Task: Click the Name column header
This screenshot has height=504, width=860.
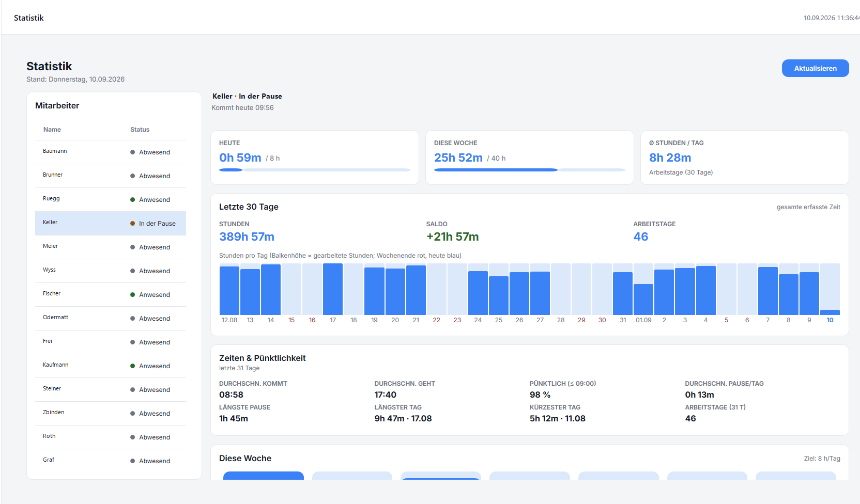Action: (52, 130)
